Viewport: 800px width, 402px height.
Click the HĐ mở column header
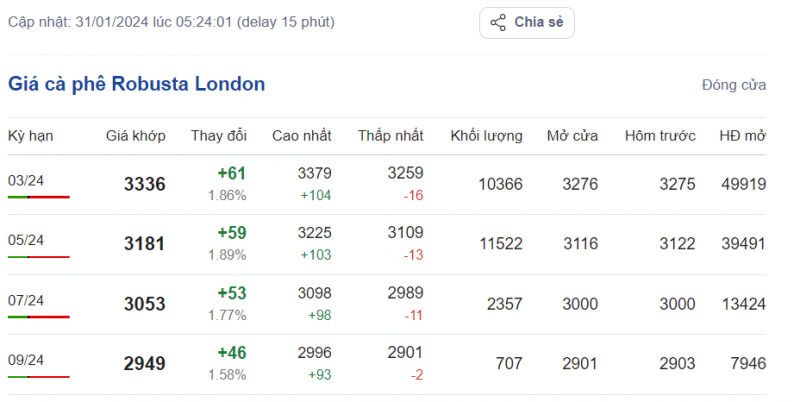tap(743, 135)
